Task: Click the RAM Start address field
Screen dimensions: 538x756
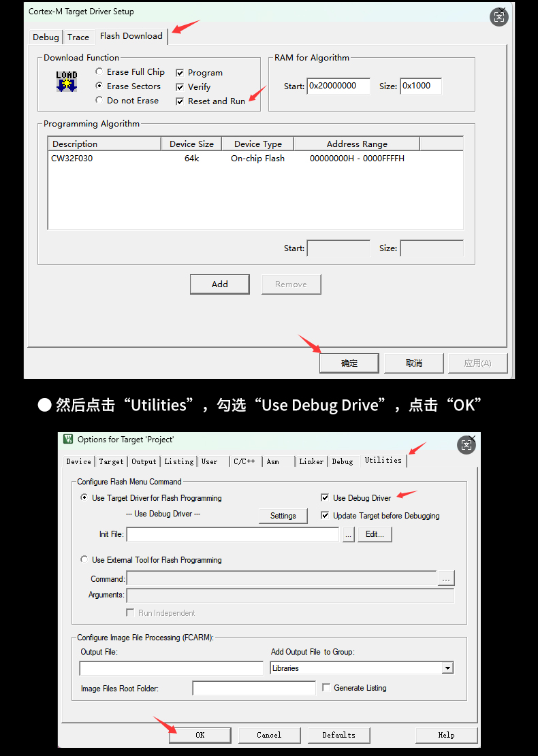Action: (x=338, y=86)
